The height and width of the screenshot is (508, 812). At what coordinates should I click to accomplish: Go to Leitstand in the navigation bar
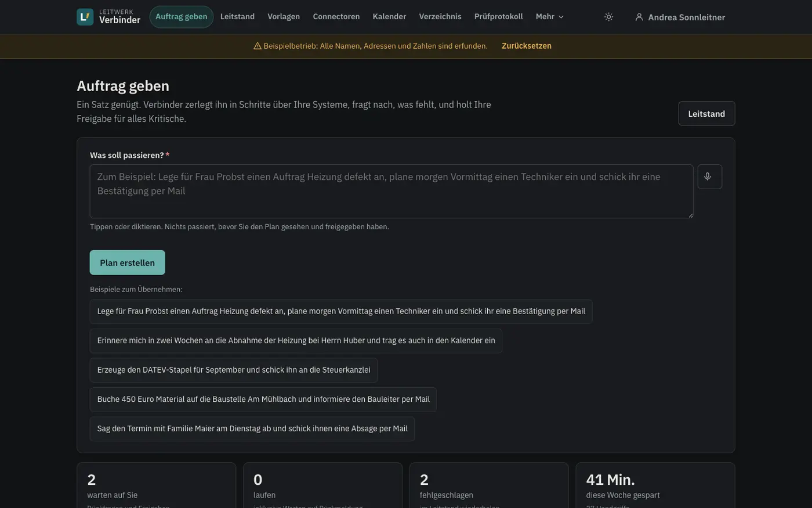pos(237,17)
